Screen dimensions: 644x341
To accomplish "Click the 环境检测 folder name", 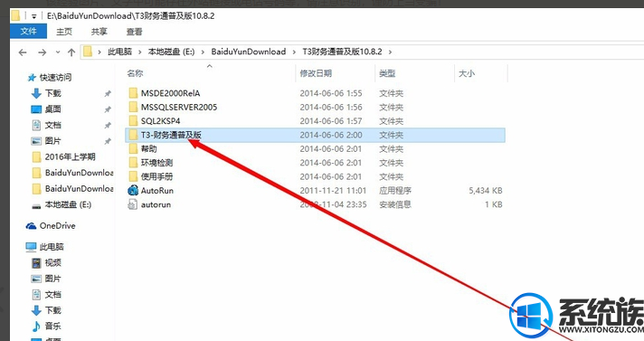I will 156,163.
